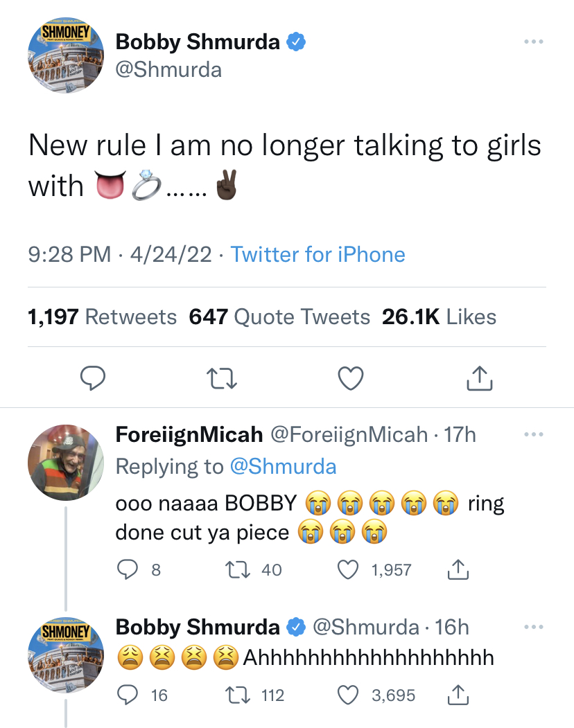Share ForeiignMicah's reply
574x728 pixels.
459,570
